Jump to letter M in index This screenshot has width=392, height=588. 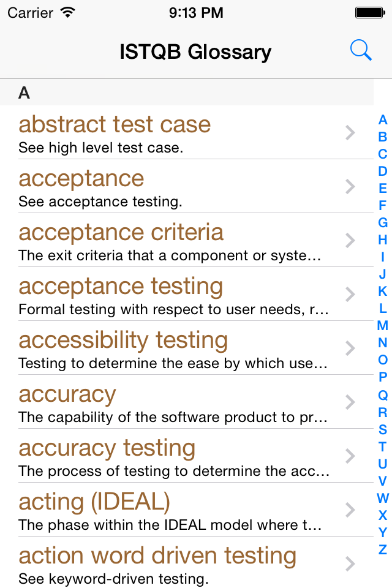(382, 325)
